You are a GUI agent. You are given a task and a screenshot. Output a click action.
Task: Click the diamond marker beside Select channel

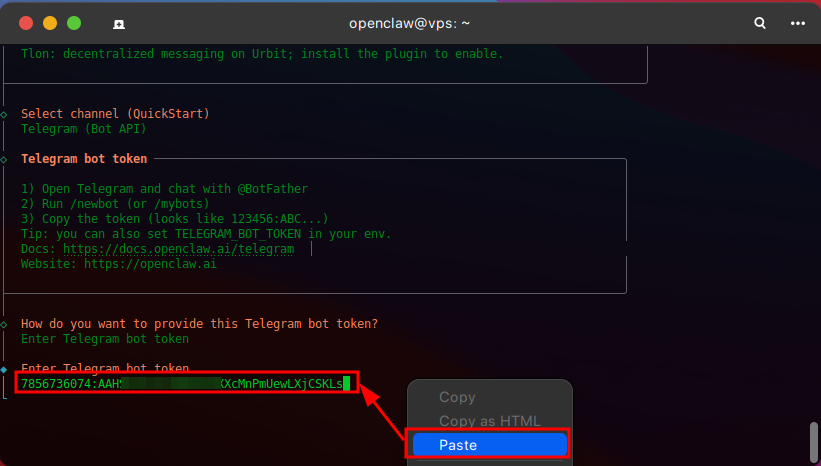(5, 114)
